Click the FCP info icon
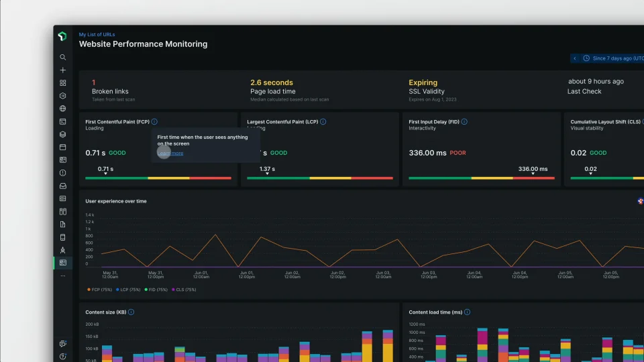 [x=154, y=121]
